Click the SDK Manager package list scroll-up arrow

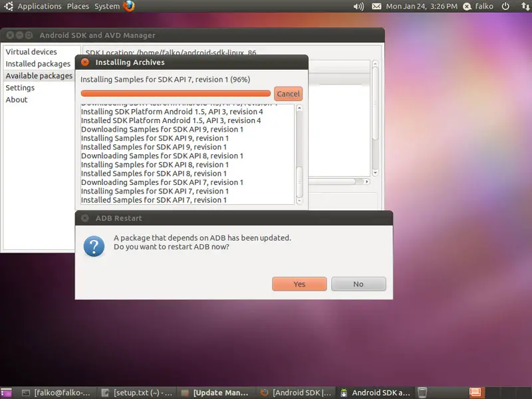coord(375,64)
